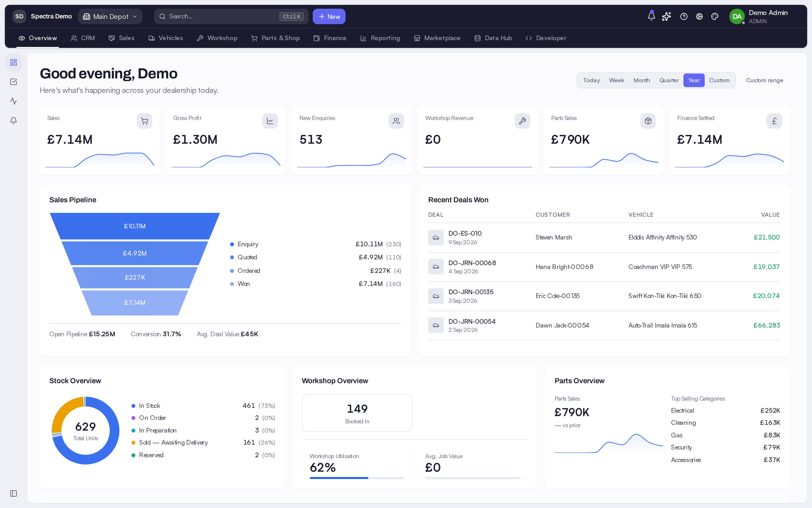Select the Today period option
Screen dimensions: 812x508
point(591,80)
